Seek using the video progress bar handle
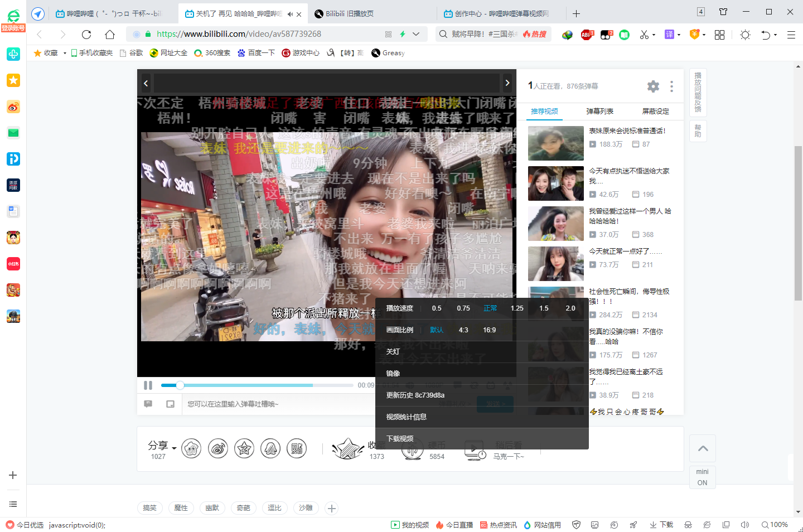Screen dimensions: 803x532 tap(180, 385)
